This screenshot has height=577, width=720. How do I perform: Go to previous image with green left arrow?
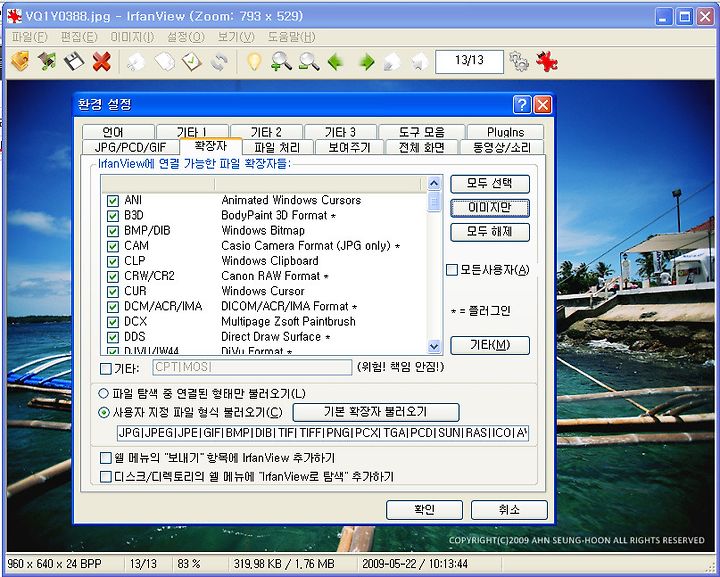[x=336, y=62]
